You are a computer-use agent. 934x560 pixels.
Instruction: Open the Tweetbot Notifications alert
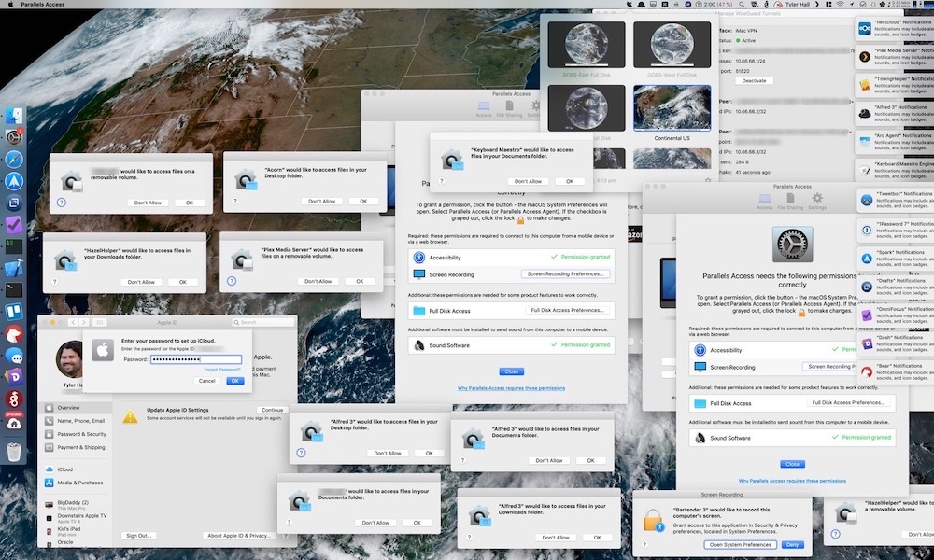(894, 200)
